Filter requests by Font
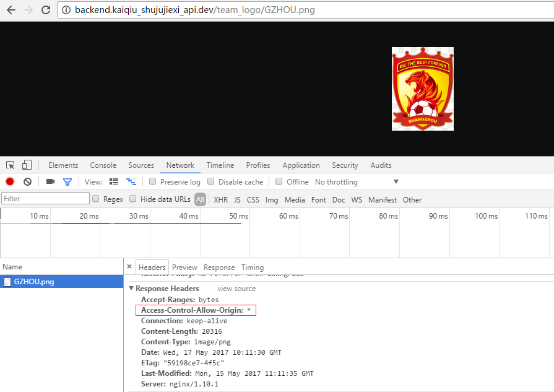 pyautogui.click(x=318, y=199)
